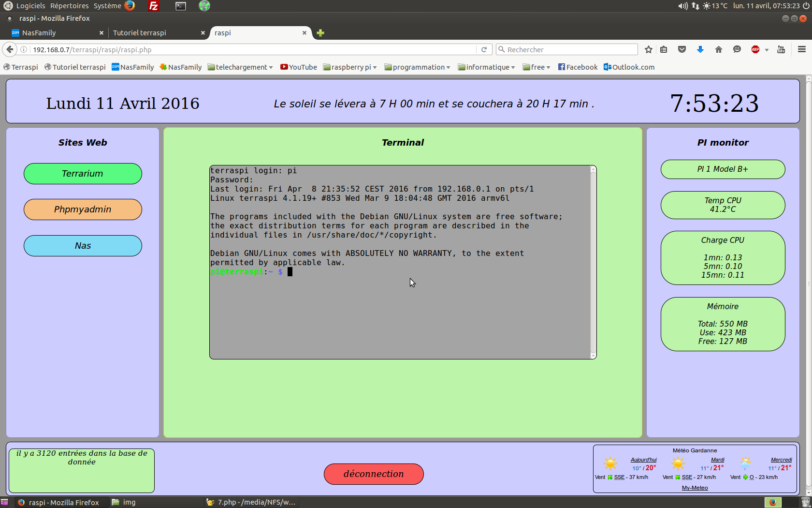Bookmark this page with star icon
The image size is (812, 508).
coord(649,49)
